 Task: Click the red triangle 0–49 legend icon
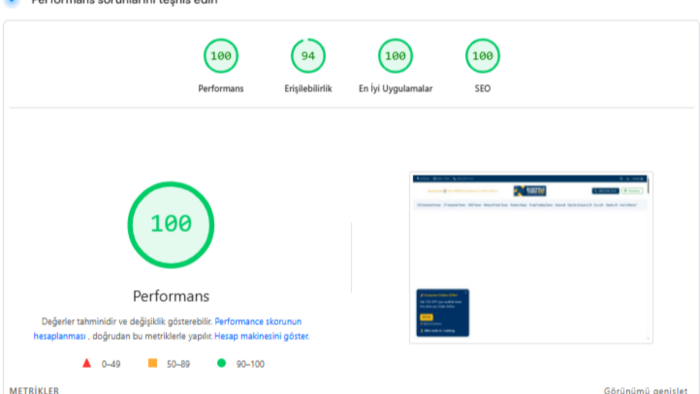click(x=87, y=363)
